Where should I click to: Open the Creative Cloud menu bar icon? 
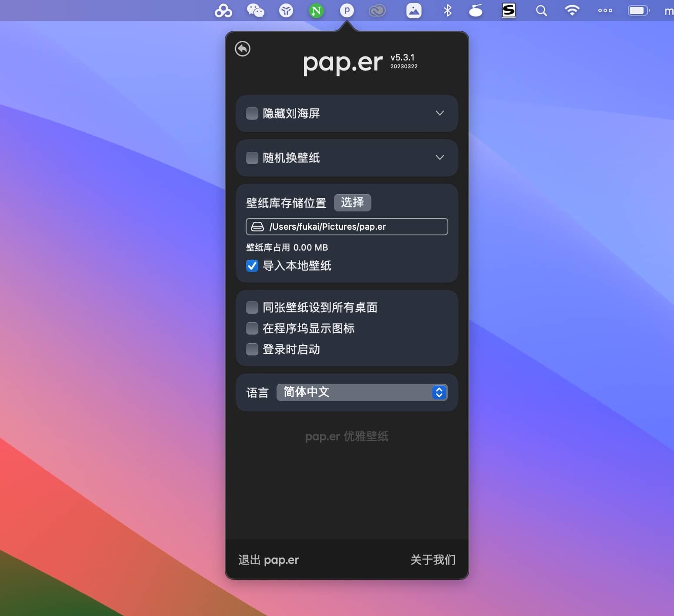click(377, 10)
